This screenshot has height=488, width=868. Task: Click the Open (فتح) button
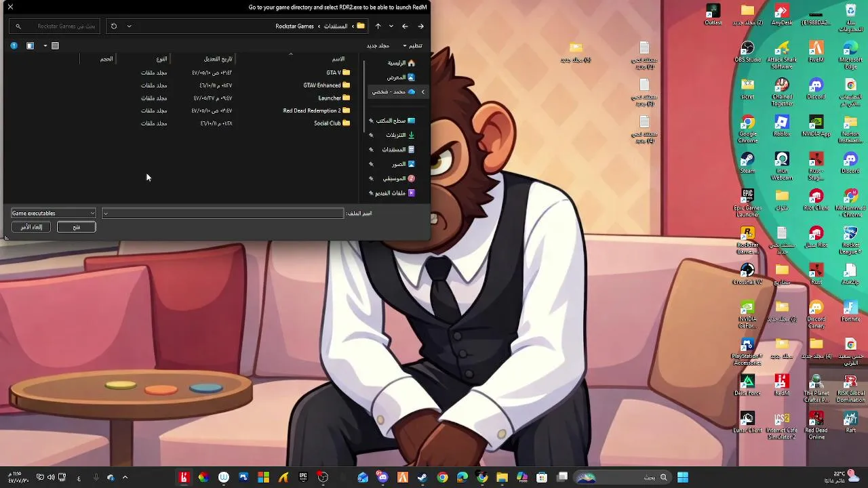tap(76, 227)
